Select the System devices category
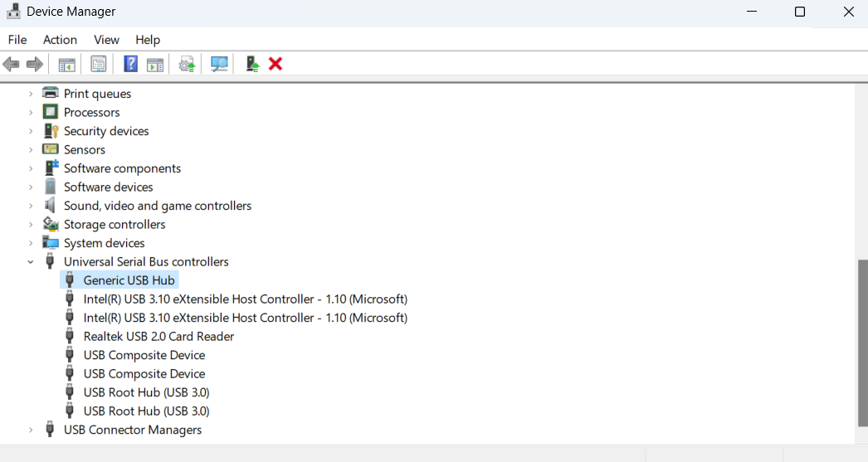The image size is (868, 462). pos(104,243)
